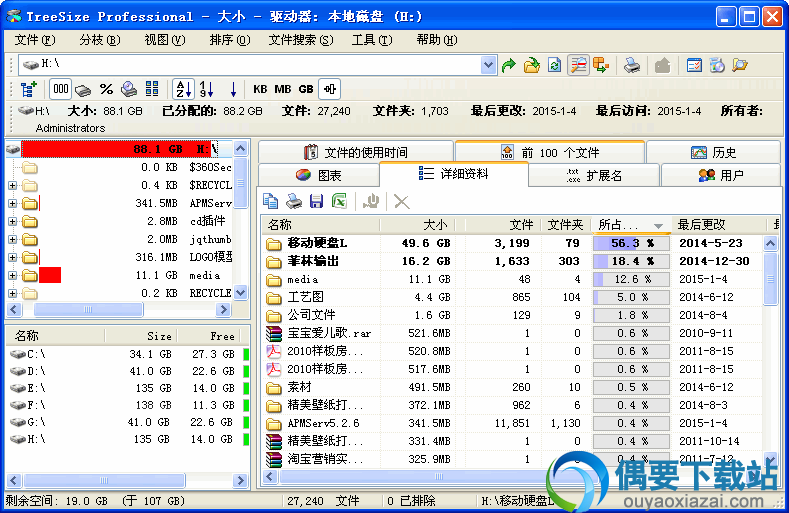Switch to 历史 tab
Screen dimensions: 789x513
pyautogui.click(x=714, y=152)
